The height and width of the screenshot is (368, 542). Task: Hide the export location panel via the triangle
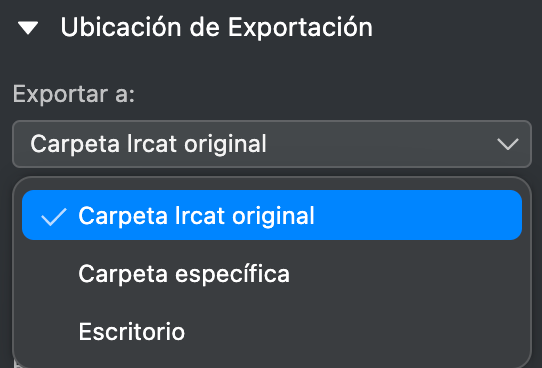pyautogui.click(x=28, y=28)
